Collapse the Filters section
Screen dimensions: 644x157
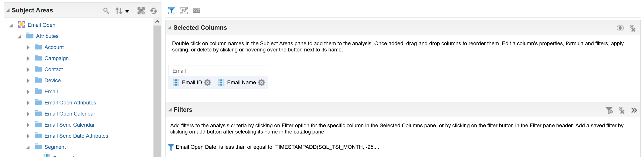(x=170, y=110)
